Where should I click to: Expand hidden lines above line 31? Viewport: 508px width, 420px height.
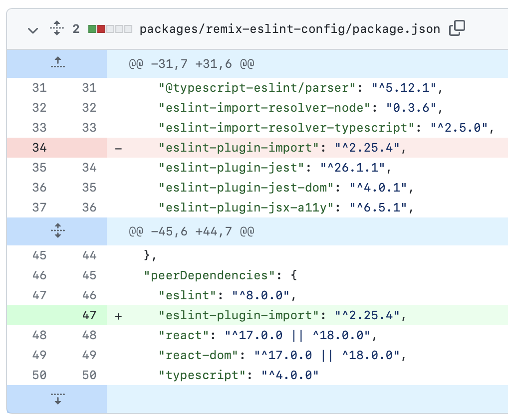coord(58,63)
